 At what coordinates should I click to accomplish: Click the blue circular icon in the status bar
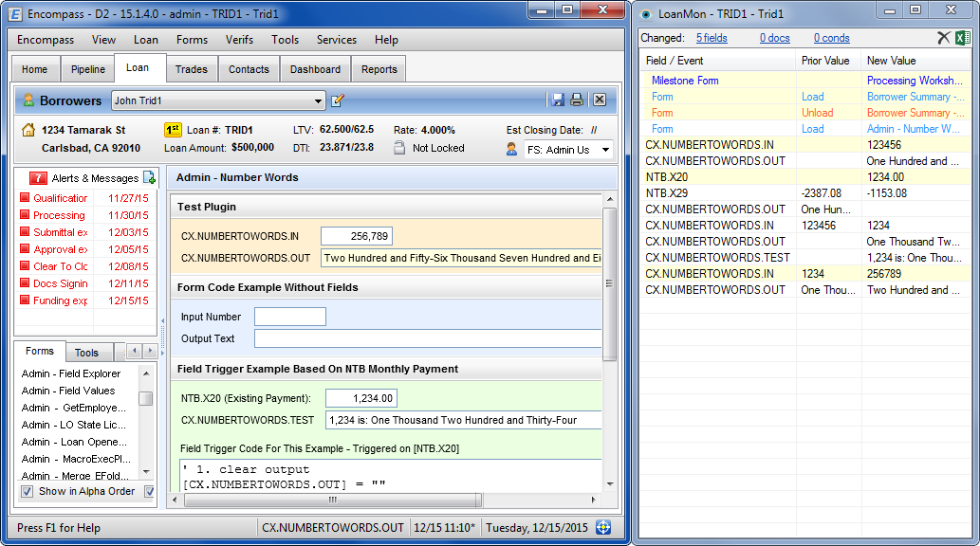pyautogui.click(x=603, y=527)
